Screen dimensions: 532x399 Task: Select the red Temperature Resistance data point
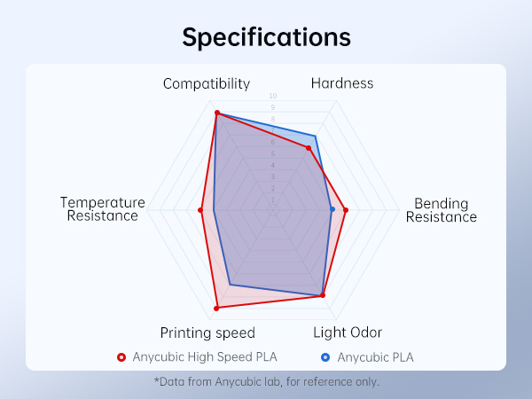tap(200, 210)
